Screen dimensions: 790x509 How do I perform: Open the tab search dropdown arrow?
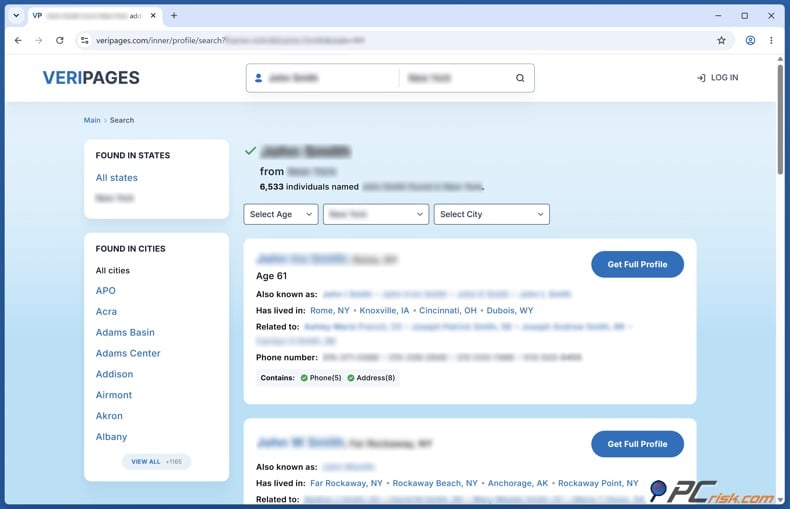tap(16, 16)
